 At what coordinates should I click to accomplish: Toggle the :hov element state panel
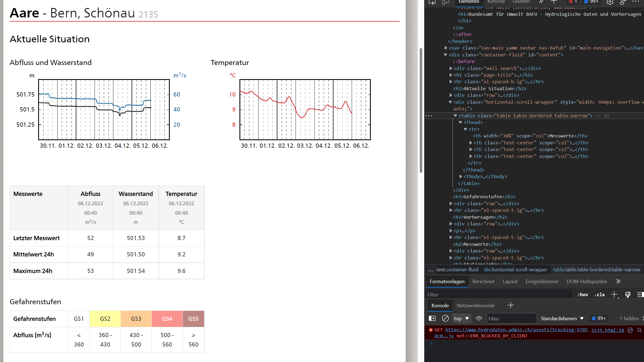(x=583, y=295)
